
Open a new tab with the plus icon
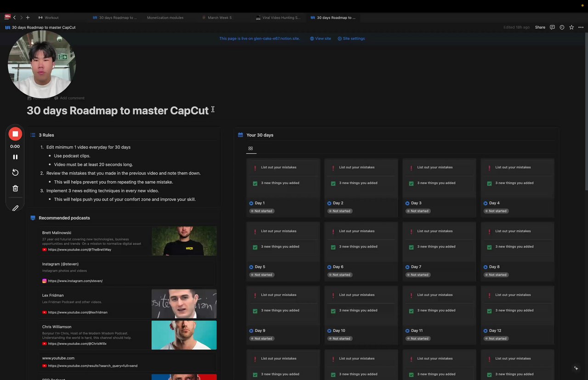pos(28,17)
